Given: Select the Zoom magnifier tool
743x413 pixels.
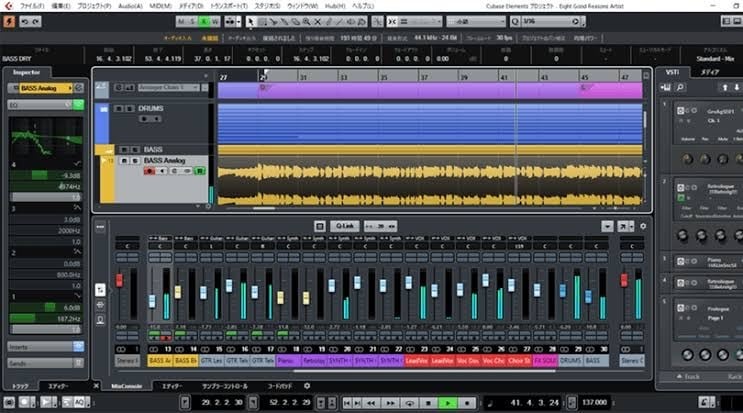Looking at the screenshot, I should pos(307,22).
